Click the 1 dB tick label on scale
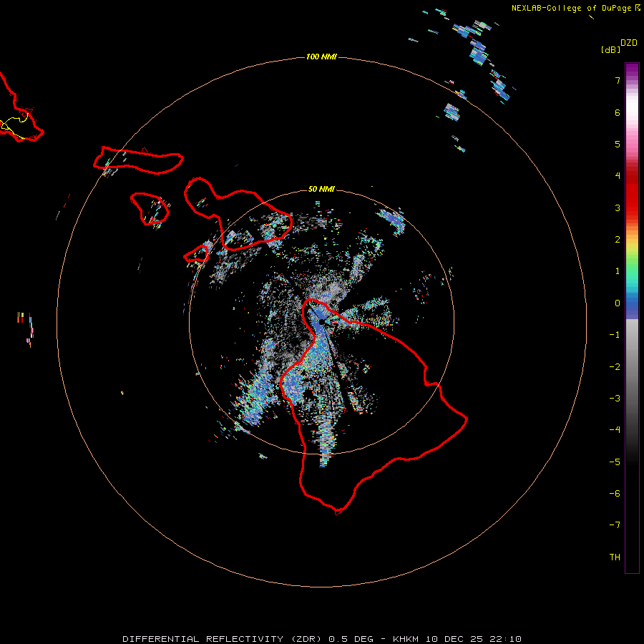644x644 pixels. coord(618,271)
